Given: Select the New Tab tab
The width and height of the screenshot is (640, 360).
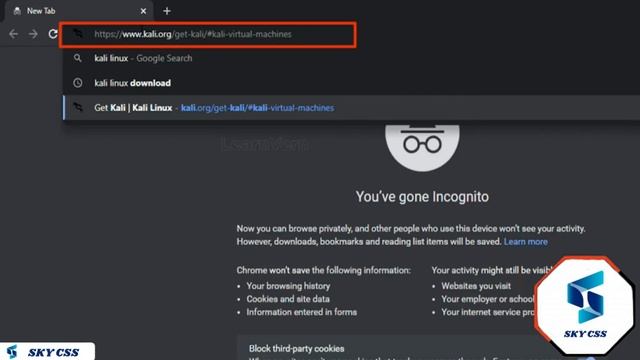Looking at the screenshot, I should pyautogui.click(x=79, y=11).
